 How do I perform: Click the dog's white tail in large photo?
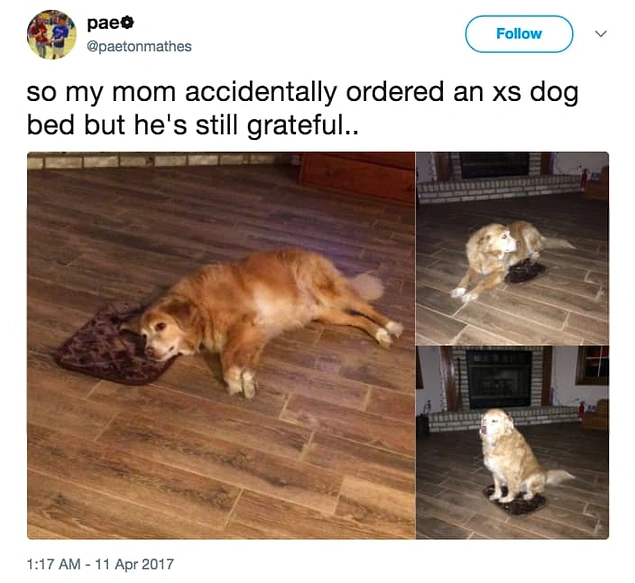point(367,286)
